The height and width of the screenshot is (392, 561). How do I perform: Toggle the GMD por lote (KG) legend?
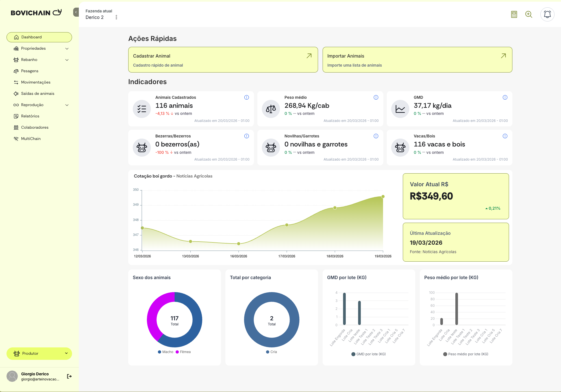(x=369, y=354)
